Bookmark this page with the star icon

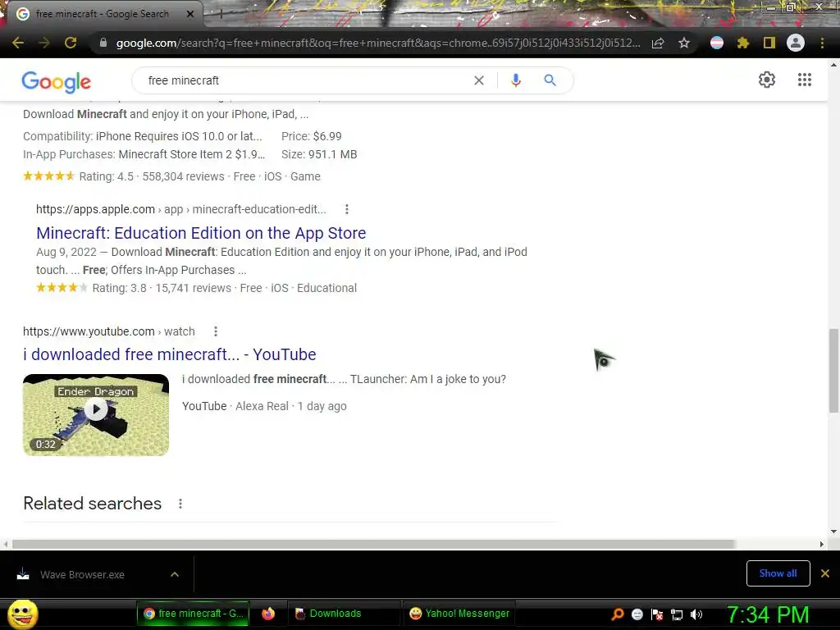(x=684, y=43)
